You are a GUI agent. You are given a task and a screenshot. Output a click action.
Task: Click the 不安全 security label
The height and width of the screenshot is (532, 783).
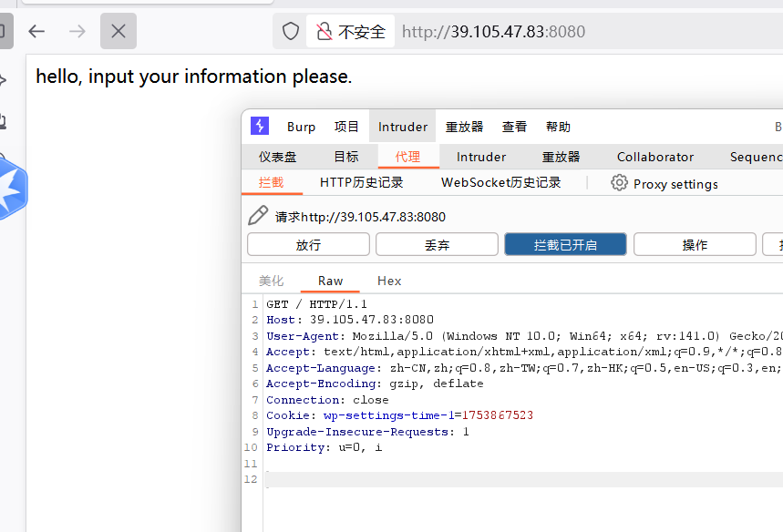pos(362,32)
